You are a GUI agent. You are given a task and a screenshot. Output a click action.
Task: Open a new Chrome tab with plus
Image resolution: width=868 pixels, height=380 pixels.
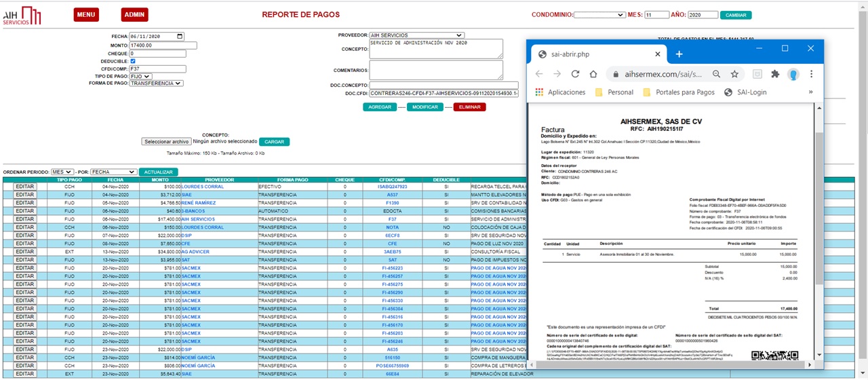coord(679,54)
